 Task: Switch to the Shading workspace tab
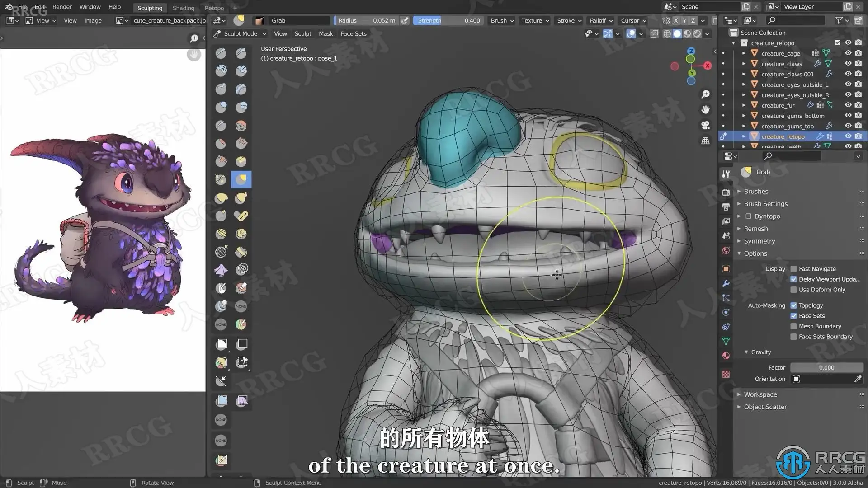click(183, 8)
